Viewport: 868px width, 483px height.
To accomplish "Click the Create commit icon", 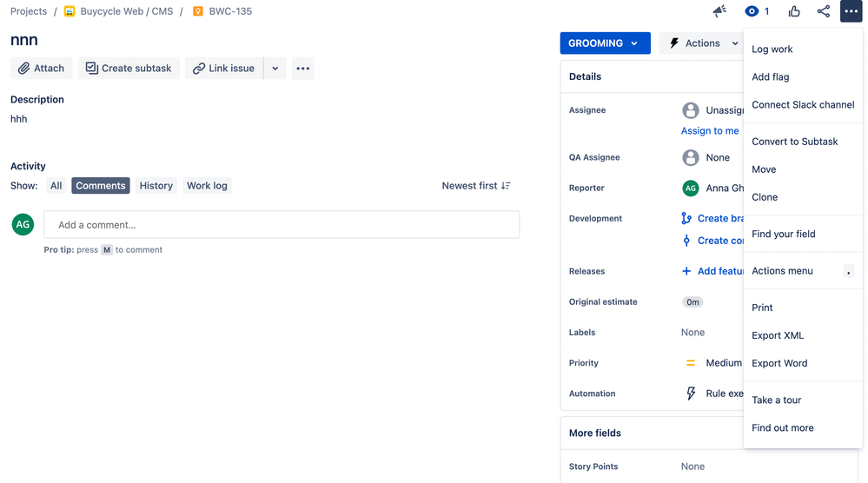I will (686, 241).
